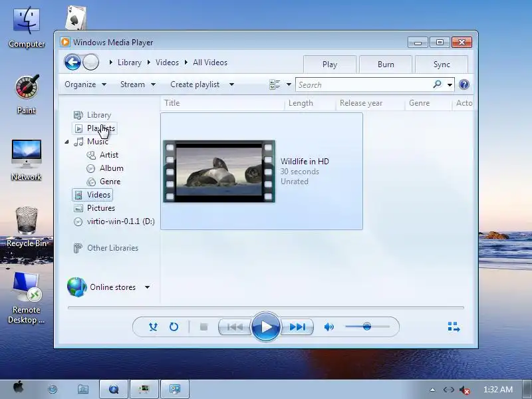The height and width of the screenshot is (399, 532).
Task: Open breadcrumb arrow before All Videos
Action: pyautogui.click(x=186, y=63)
